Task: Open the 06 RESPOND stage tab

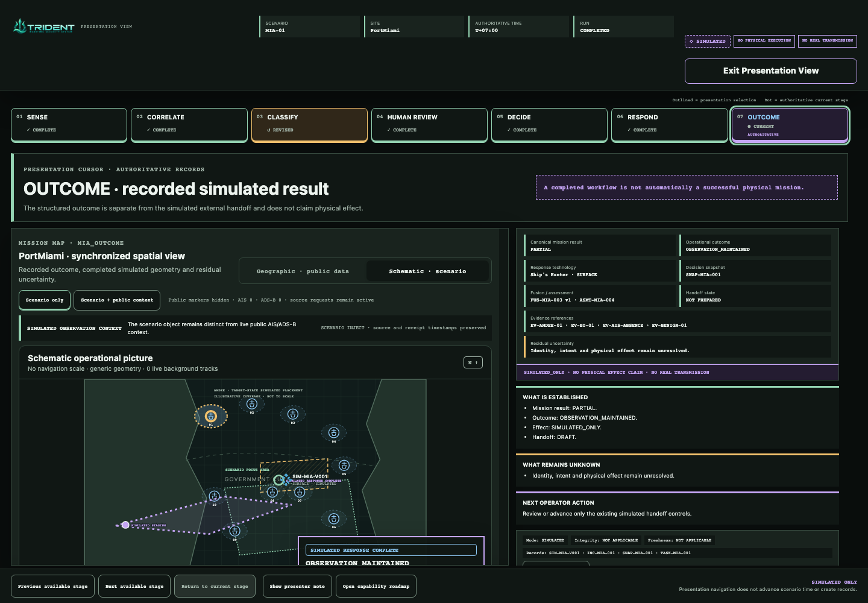Action: coord(669,124)
